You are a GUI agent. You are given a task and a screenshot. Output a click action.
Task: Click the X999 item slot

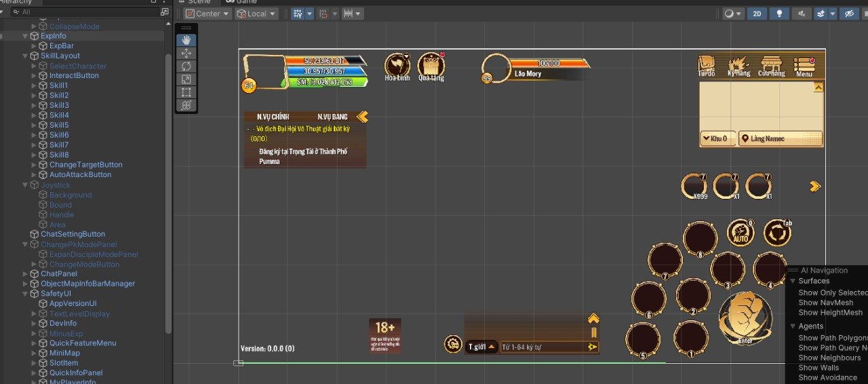pyautogui.click(x=694, y=186)
